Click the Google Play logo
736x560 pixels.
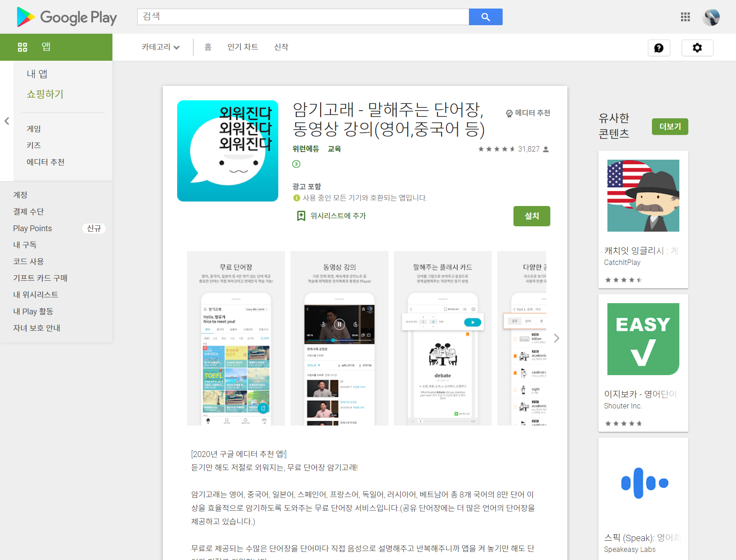67,17
